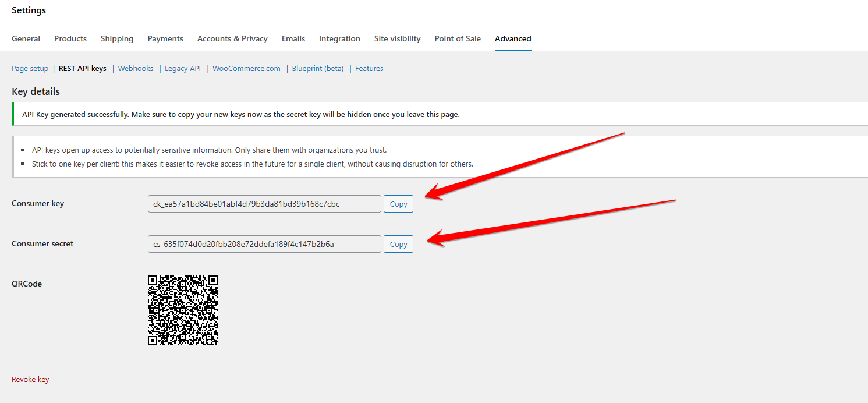Open the Blueprint (beta) section
The width and height of the screenshot is (868, 403).
[x=317, y=68]
